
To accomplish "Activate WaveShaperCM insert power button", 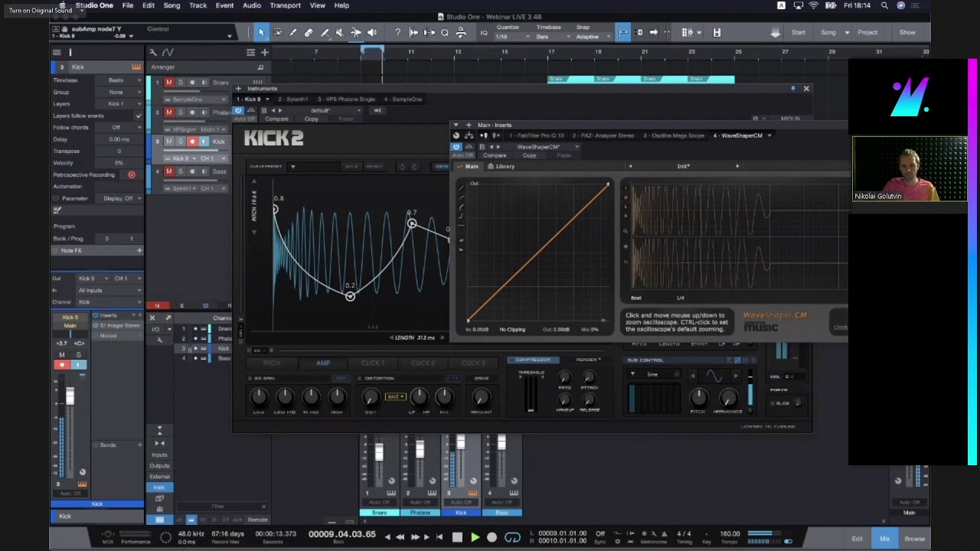I will click(x=456, y=146).
